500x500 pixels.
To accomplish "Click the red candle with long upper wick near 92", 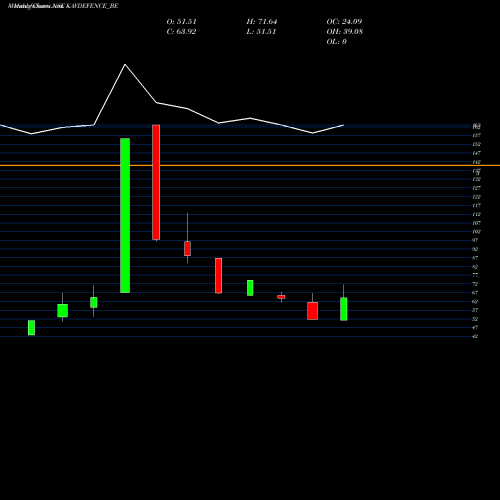I will point(187,249).
